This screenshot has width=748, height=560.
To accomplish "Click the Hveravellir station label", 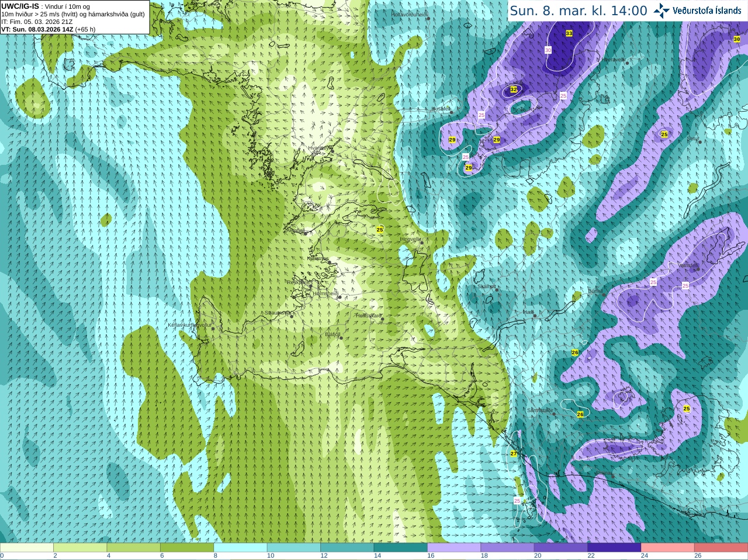I will pos(613,60).
